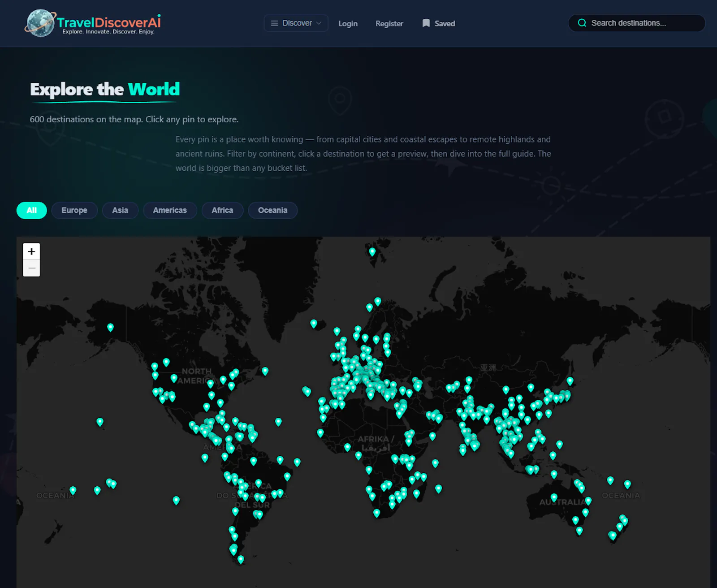The width and height of the screenshot is (717, 588).
Task: Go to the Register page
Action: (x=389, y=23)
